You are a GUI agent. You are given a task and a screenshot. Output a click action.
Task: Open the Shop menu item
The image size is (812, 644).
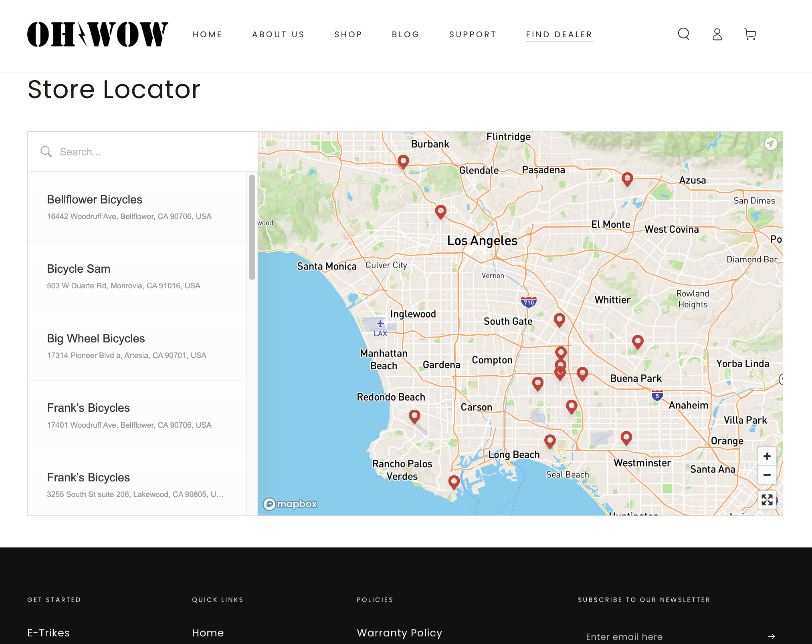[348, 34]
